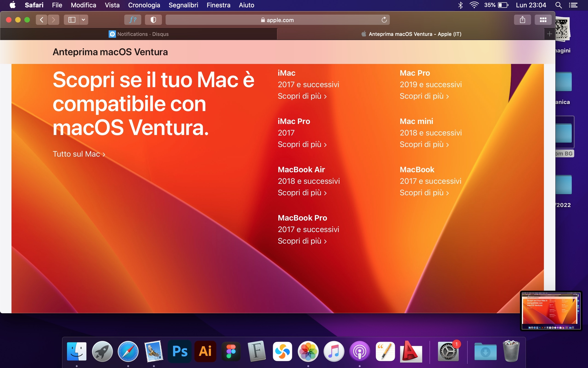Click the apple.com address bar
This screenshot has width=588, height=368.
tap(277, 20)
